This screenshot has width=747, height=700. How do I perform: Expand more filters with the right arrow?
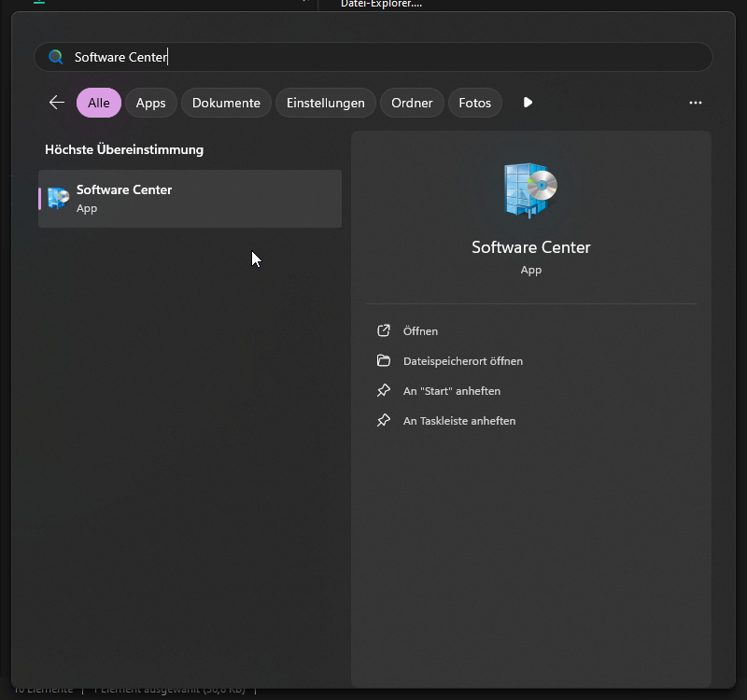point(528,103)
